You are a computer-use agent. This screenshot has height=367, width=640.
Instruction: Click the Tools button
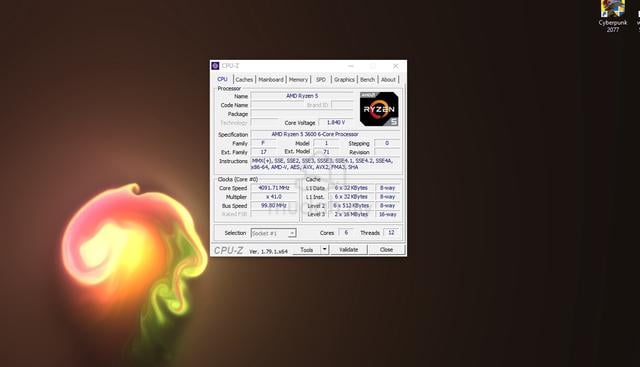(x=307, y=249)
